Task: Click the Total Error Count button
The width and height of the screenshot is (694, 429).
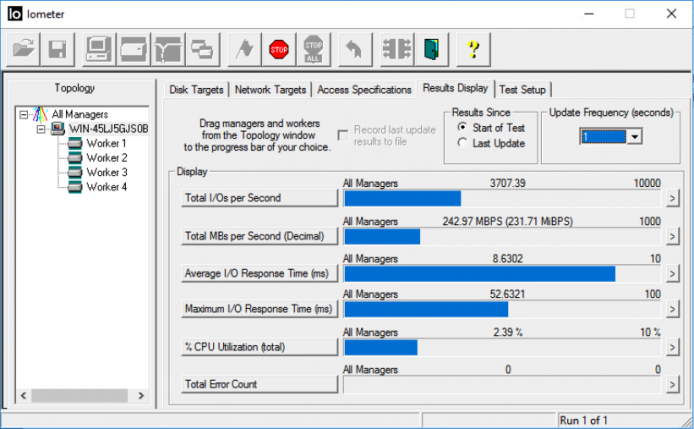Action: coord(259,384)
